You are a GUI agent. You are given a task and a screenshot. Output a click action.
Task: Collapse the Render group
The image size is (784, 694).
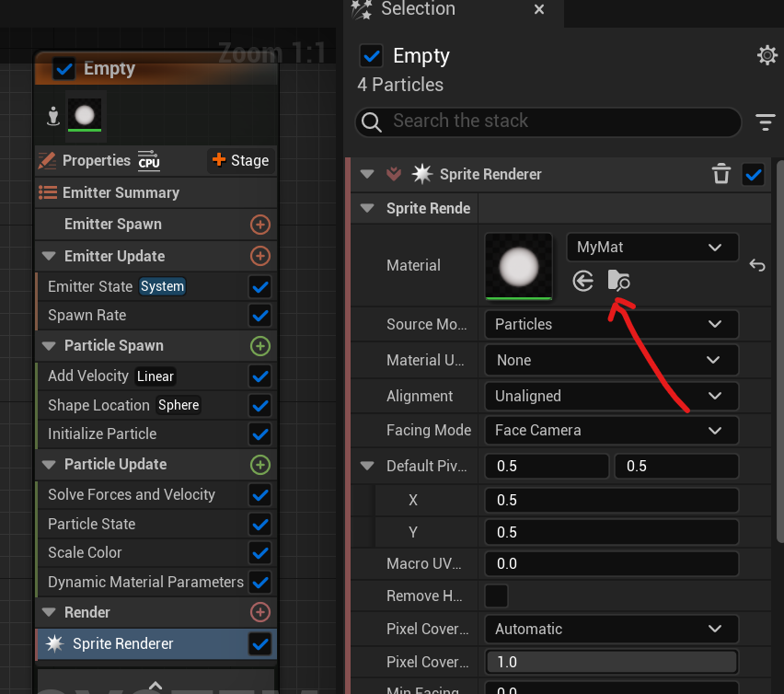(49, 612)
